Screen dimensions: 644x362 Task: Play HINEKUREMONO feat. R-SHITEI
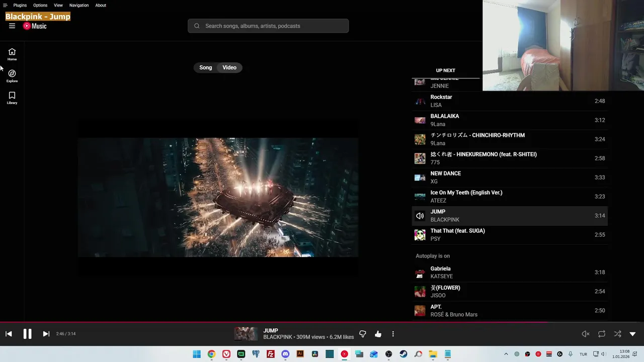(x=510, y=158)
